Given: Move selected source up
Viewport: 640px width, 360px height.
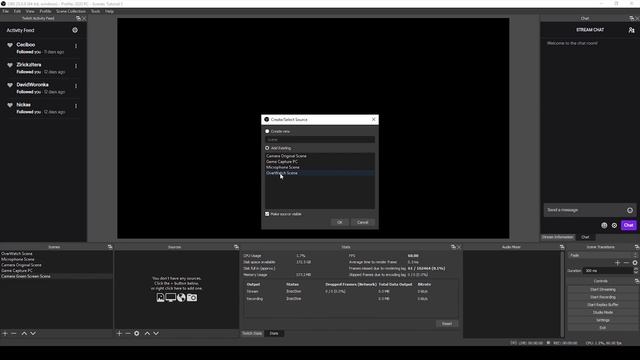Looking at the screenshot, I should coord(147,333).
